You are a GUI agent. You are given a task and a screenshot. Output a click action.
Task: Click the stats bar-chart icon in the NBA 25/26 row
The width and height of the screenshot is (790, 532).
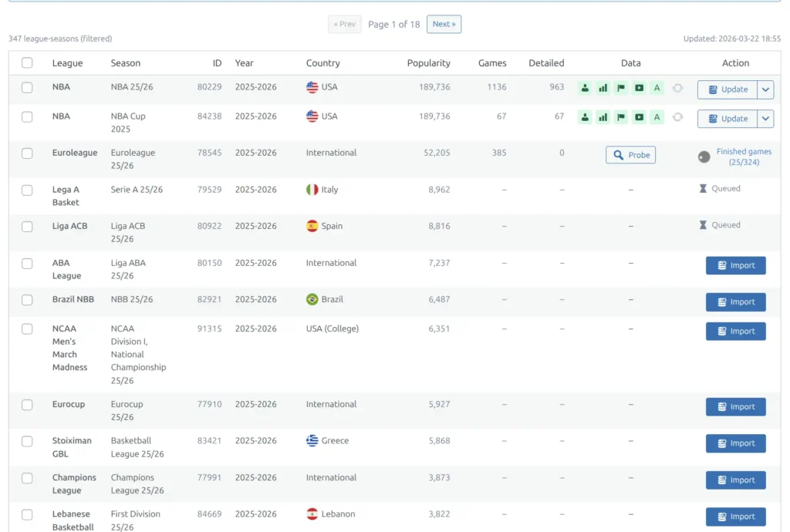(603, 88)
